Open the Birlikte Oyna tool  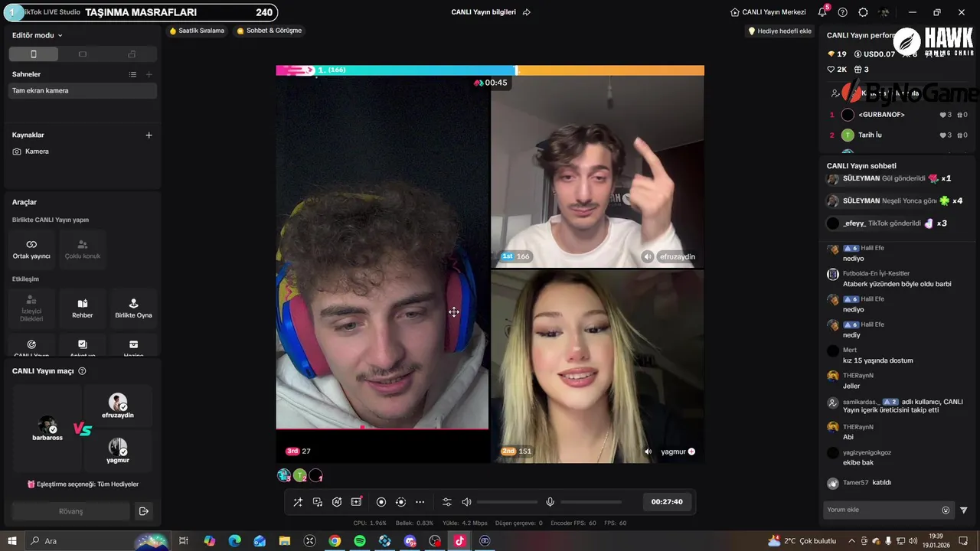pos(133,308)
